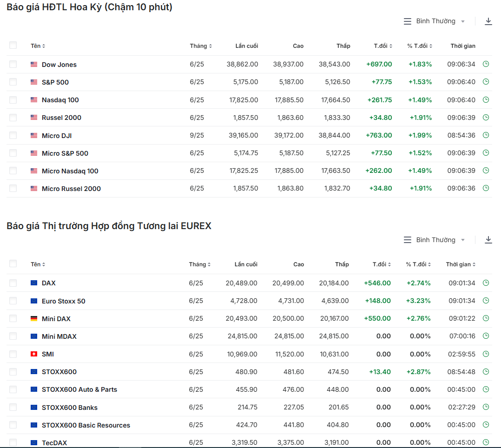The width and height of the screenshot is (501, 448).
Task: Click Micro DJI change value +763.00
Action: 379,135
